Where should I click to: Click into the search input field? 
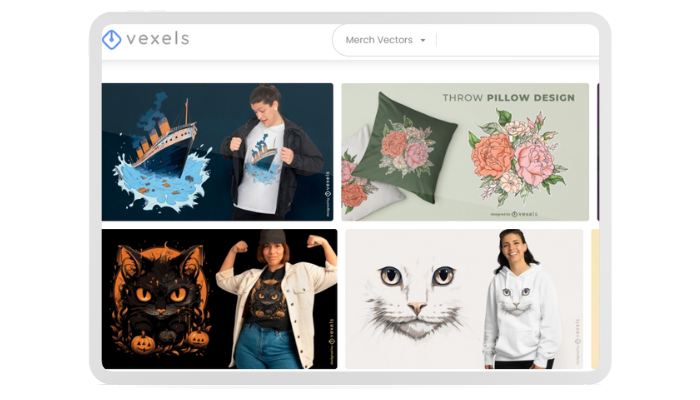click(x=518, y=40)
